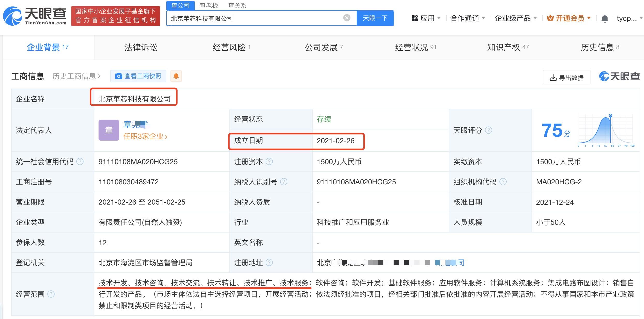Click help icon next to 天眼评分
The image size is (644, 319).
[488, 130]
